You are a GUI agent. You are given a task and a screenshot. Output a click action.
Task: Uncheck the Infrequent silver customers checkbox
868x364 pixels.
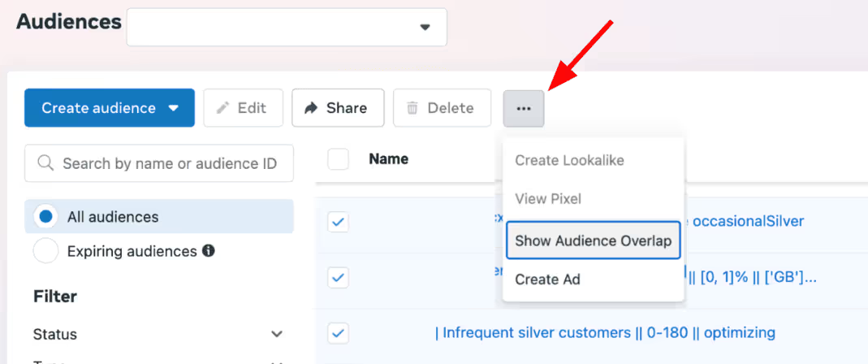tap(339, 333)
